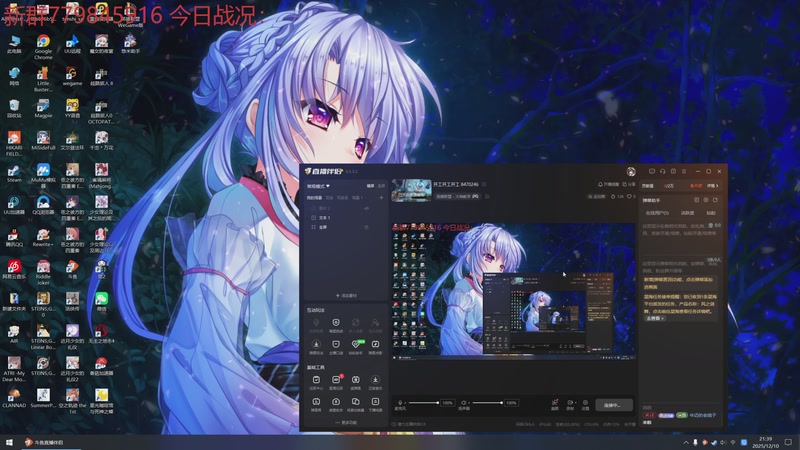Open the 此电脑 desktop icon
This screenshot has width=800, height=450.
(14, 45)
